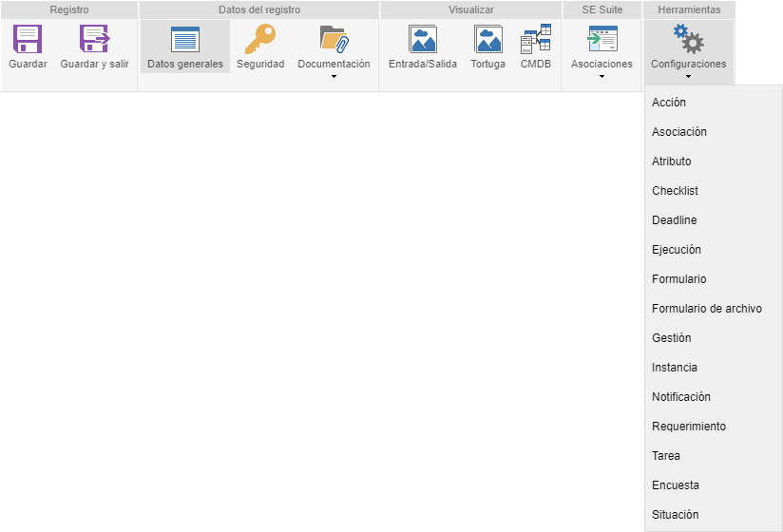Click the Datos del registro header

coord(259,9)
